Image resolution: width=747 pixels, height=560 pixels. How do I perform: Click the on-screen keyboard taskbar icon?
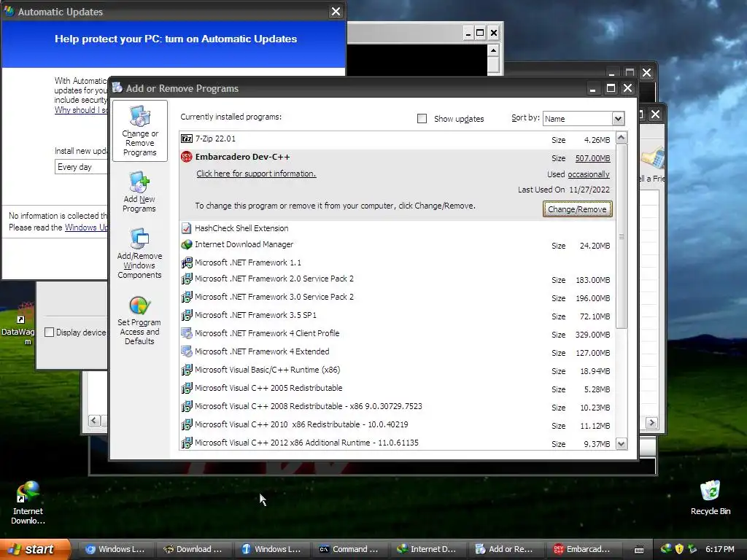(x=639, y=550)
